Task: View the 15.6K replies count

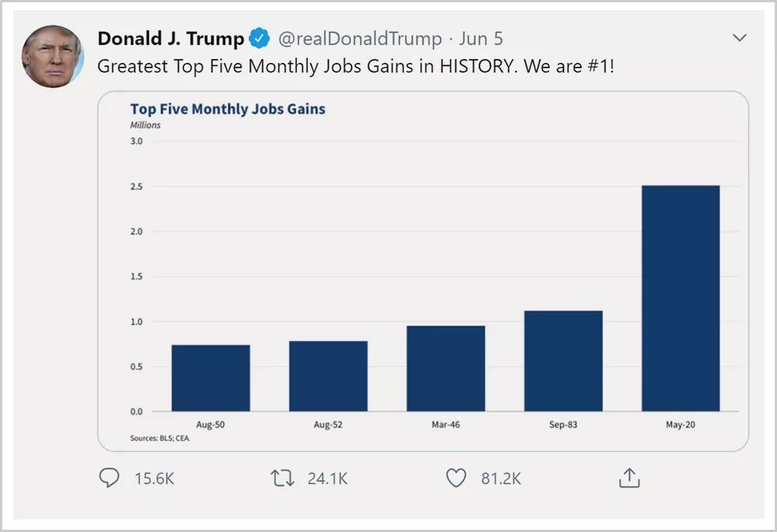Action: pos(154,478)
